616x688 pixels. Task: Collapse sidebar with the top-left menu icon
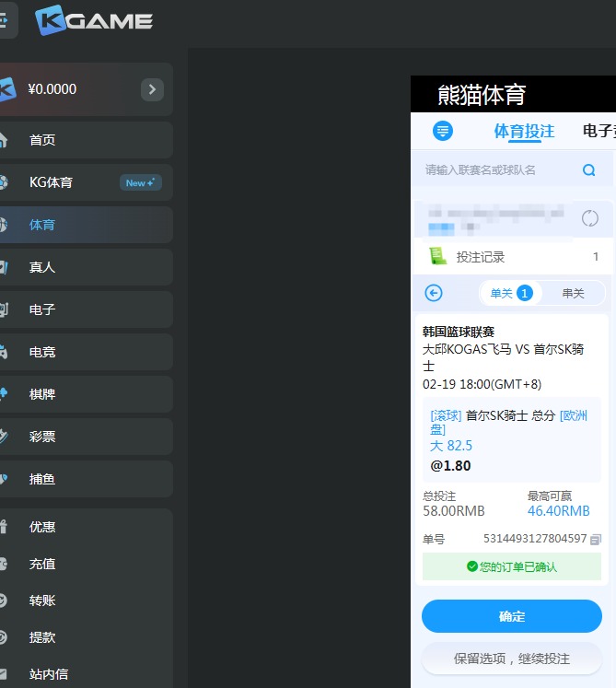(x=6, y=20)
